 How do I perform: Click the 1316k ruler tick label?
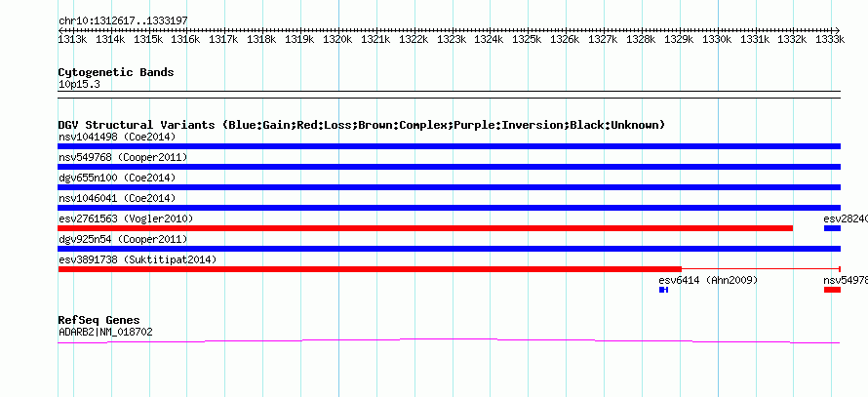point(185,39)
